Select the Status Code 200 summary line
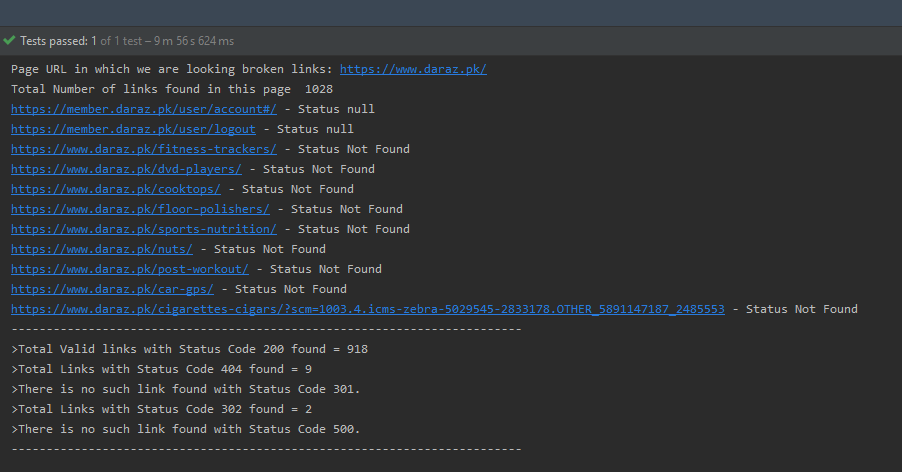 [x=190, y=349]
